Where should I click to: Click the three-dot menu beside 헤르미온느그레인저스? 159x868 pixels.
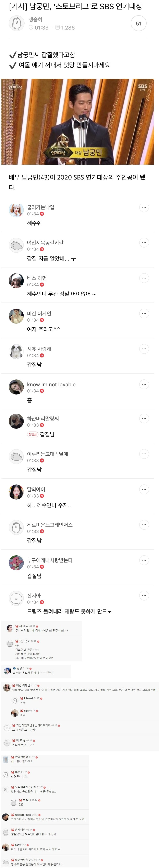click(144, 525)
